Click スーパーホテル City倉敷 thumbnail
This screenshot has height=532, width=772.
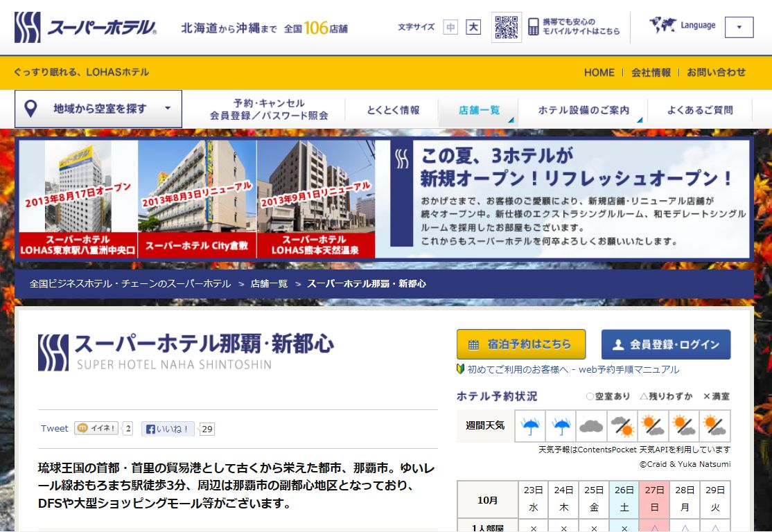[197, 199]
